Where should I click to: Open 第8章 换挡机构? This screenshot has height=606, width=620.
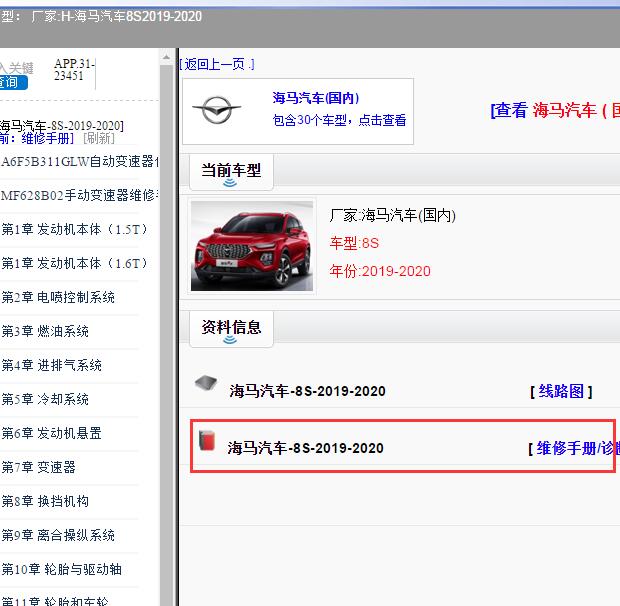45,501
